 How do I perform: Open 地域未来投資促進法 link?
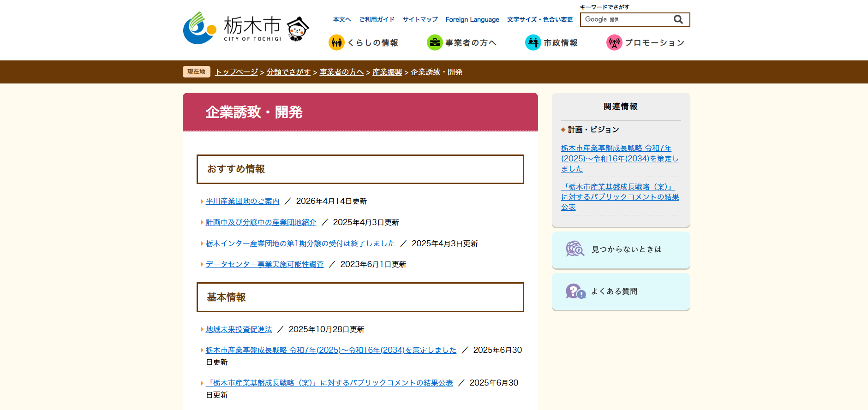239,329
